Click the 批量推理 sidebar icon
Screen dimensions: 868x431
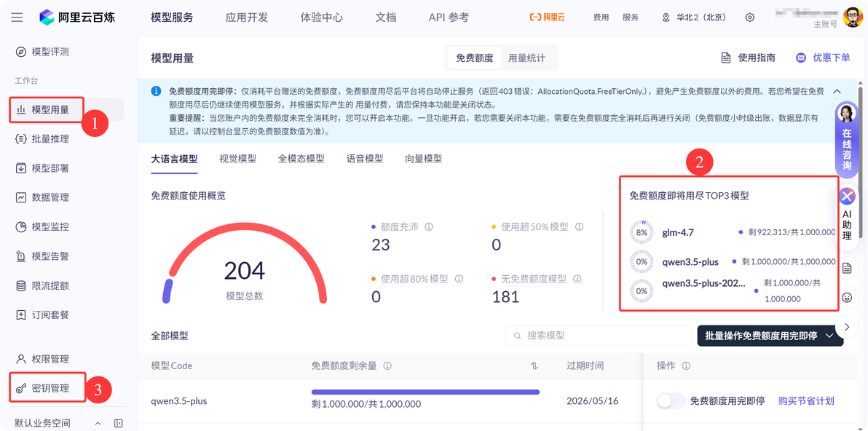[21, 139]
